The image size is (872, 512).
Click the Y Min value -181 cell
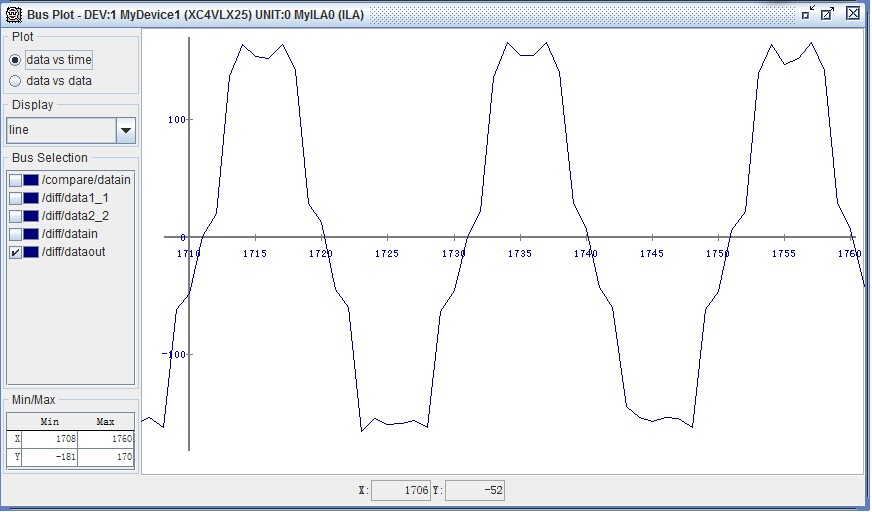(50, 457)
